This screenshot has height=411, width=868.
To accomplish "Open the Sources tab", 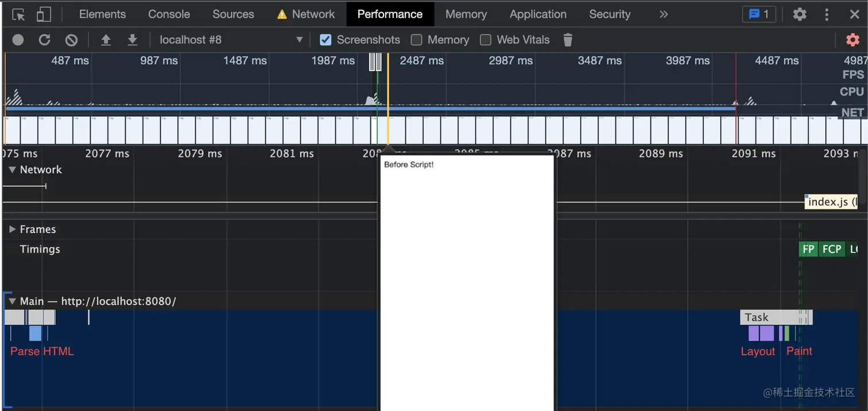I will tap(233, 14).
